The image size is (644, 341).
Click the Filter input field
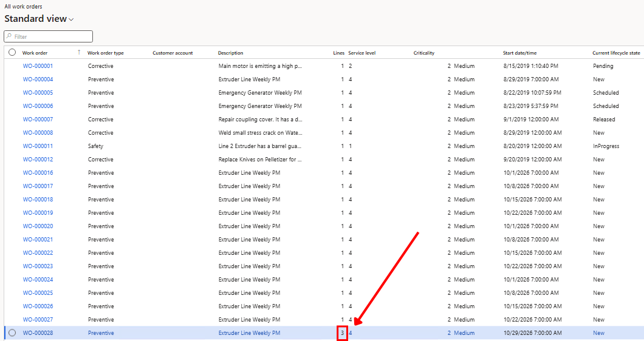pos(49,36)
